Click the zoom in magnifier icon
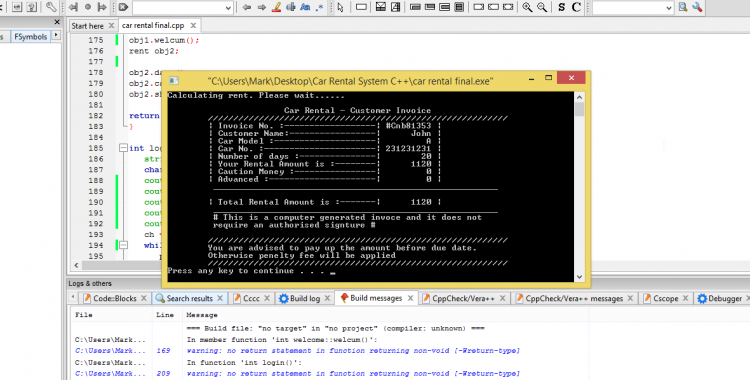Screen dimensions: 750x380 527,7
